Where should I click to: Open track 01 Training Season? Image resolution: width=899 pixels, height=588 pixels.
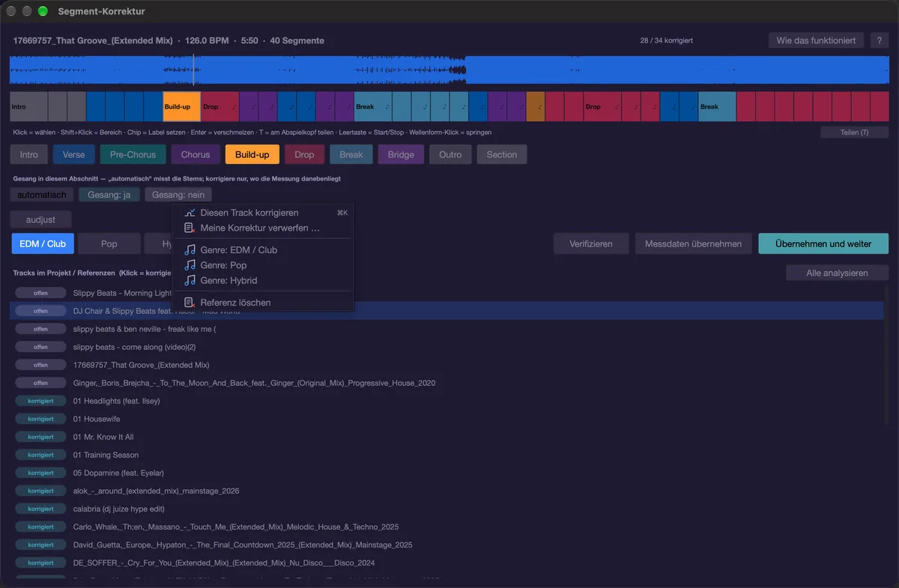point(106,455)
